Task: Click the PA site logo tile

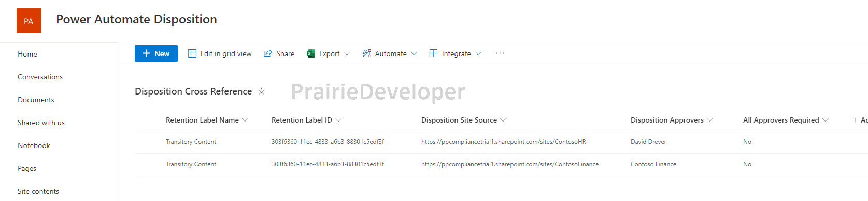Action: (29, 21)
